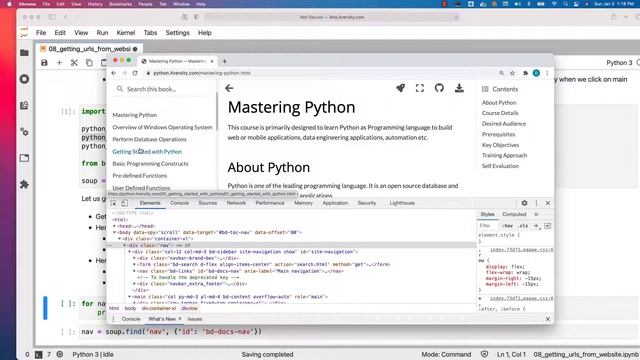The image size is (640, 360).
Task: Open the running kernels sidebar icon
Action: 24,79
